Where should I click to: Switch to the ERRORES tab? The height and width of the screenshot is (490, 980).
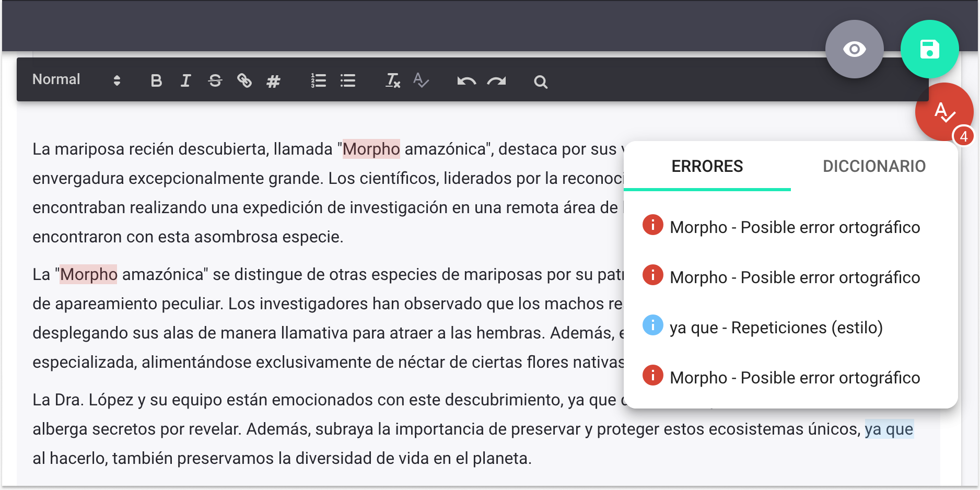707,166
